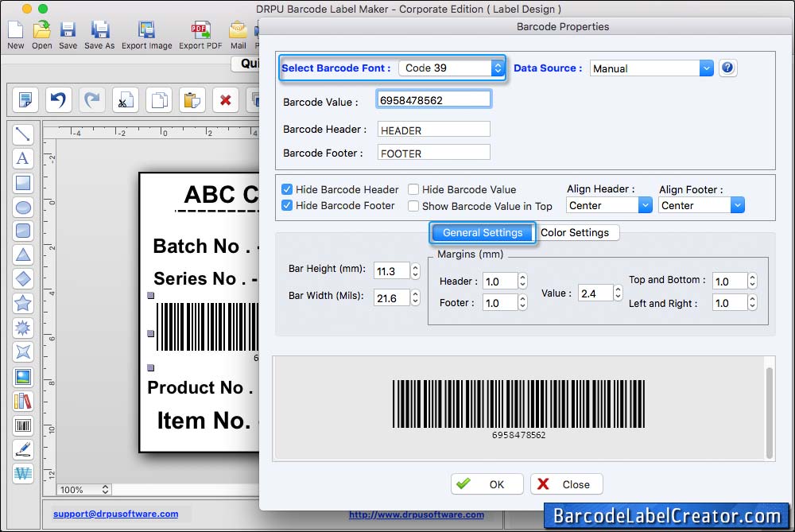Image resolution: width=795 pixels, height=532 pixels.
Task: Click the Redo arrow icon
Action: (91, 99)
